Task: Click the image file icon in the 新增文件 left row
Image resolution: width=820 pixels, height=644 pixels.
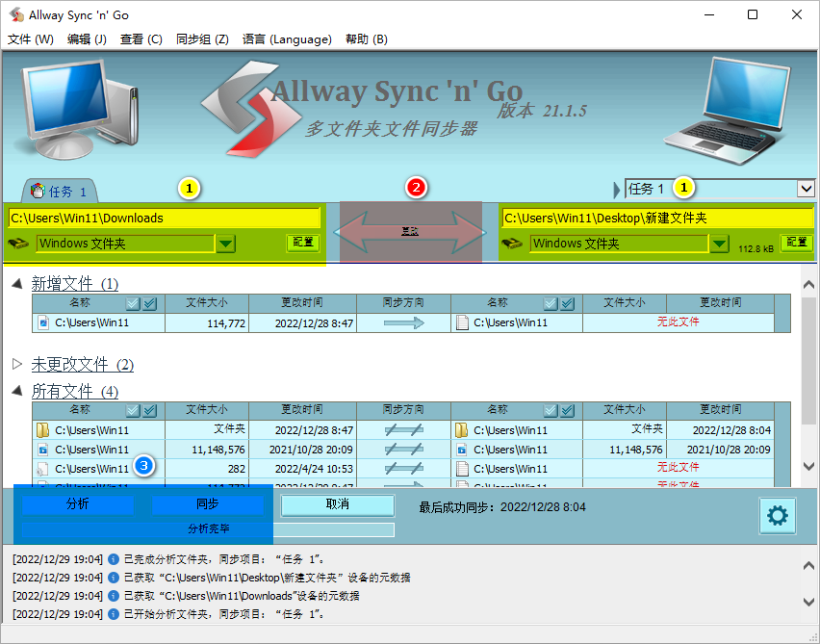Action: pyautogui.click(x=44, y=322)
